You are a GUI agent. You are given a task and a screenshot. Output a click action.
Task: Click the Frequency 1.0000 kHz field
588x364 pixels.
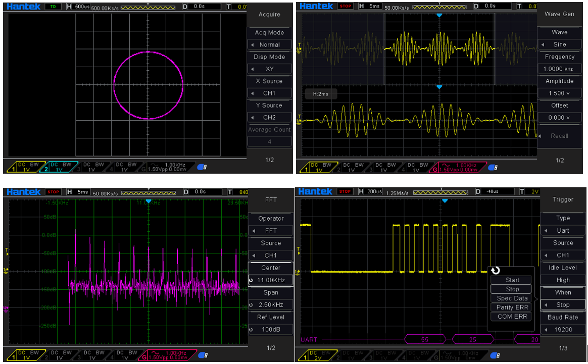click(559, 69)
